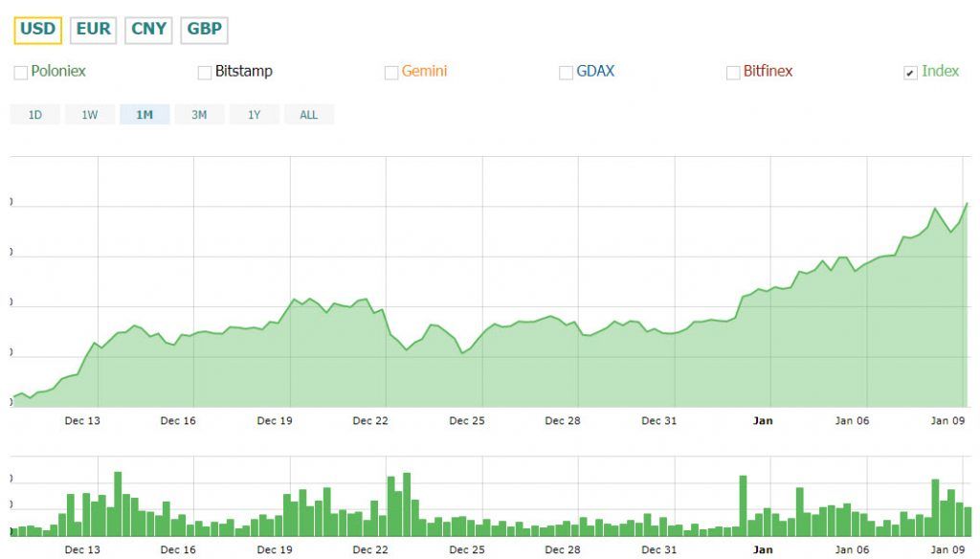The width and height of the screenshot is (980, 559).
Task: Toggle the Bitfinex checkbox on
Action: tap(733, 73)
